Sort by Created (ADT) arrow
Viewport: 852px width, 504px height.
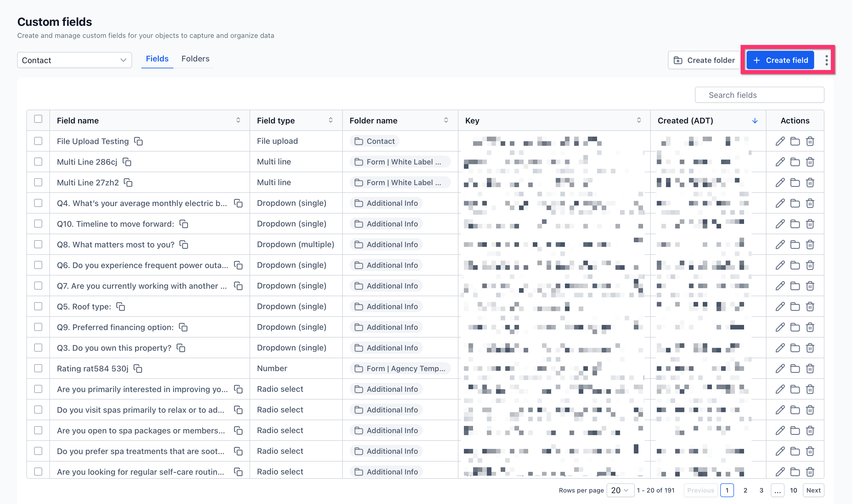[x=754, y=121]
